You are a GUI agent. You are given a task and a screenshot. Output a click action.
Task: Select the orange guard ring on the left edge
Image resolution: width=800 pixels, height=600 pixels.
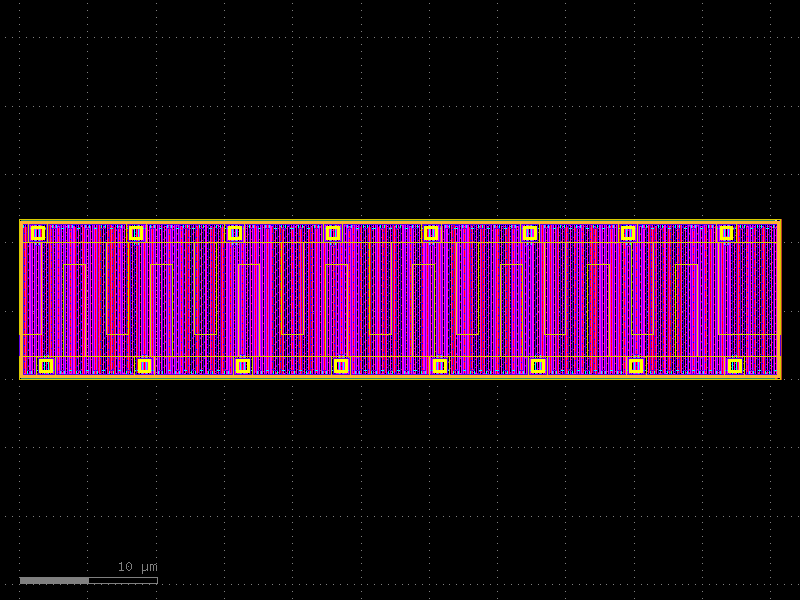[20, 300]
